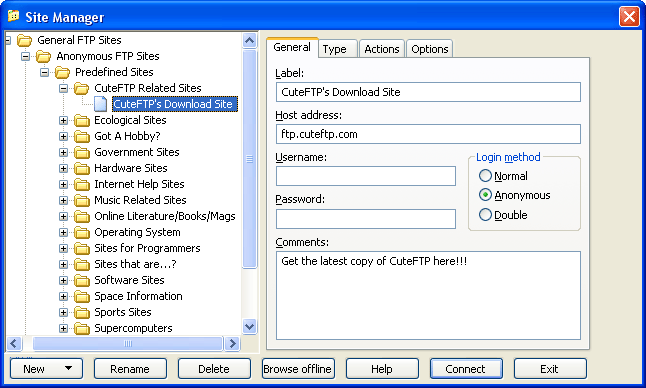Click the General FTP Sites folder icon
646x388 pixels.
click(x=24, y=40)
